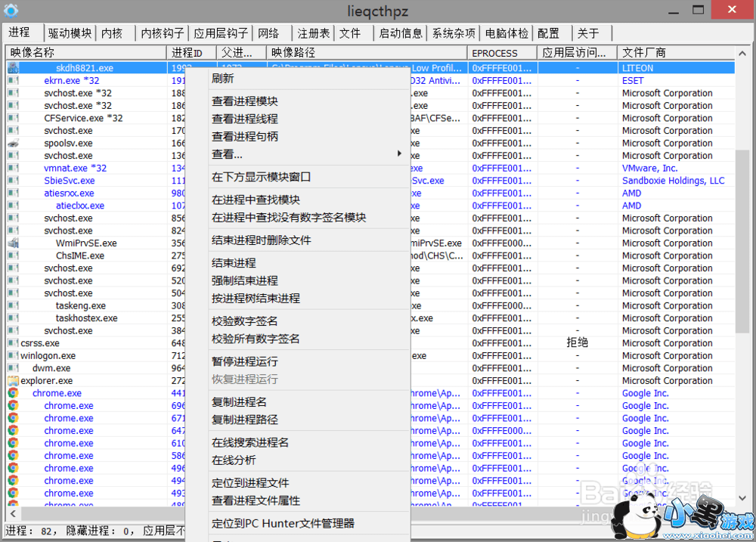The height and width of the screenshot is (542, 756).
Task: Choose 校验所有数字签名 menu entry
Action: [256, 339]
